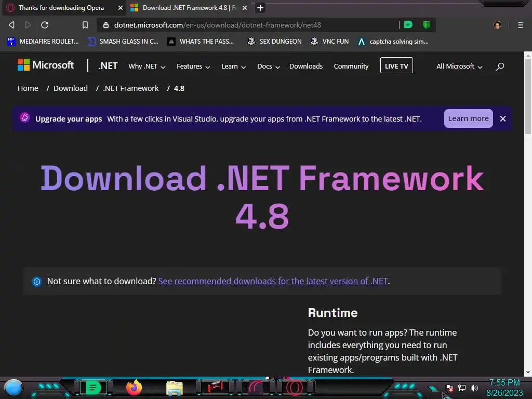Dismiss the Upgrade your apps banner

click(503, 118)
